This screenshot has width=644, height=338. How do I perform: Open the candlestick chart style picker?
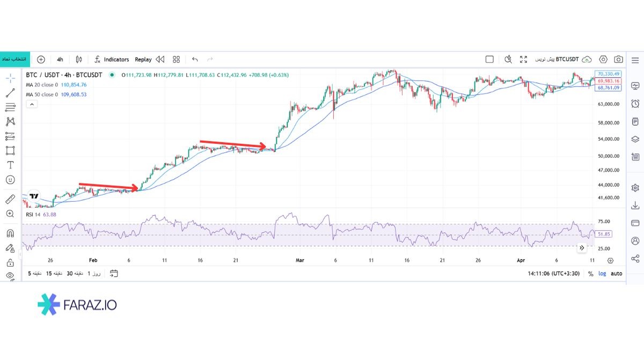tap(79, 60)
